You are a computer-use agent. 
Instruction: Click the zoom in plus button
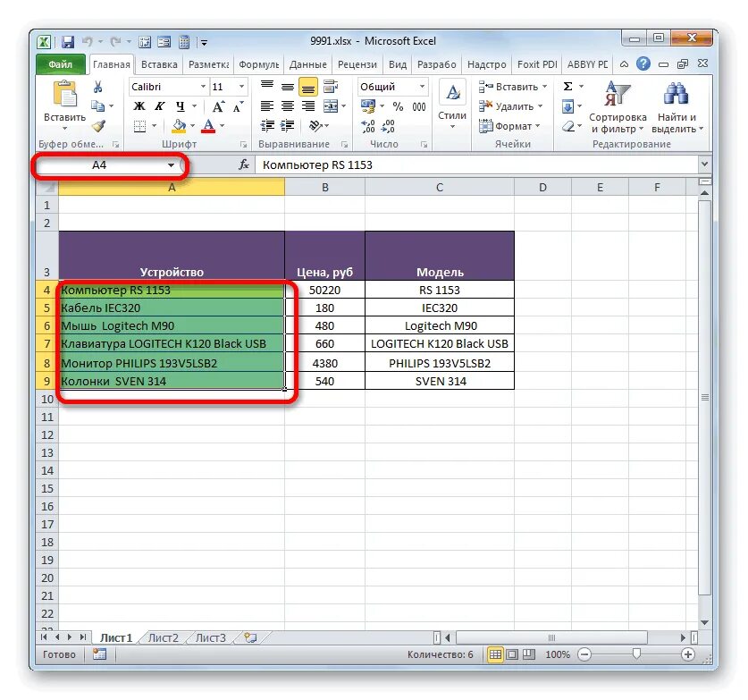687,654
